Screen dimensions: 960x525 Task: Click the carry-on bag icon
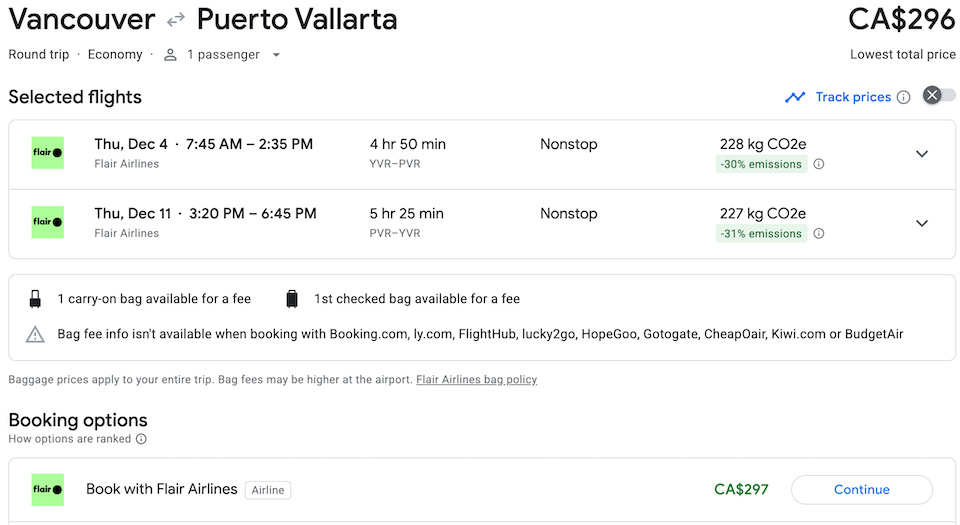click(36, 299)
